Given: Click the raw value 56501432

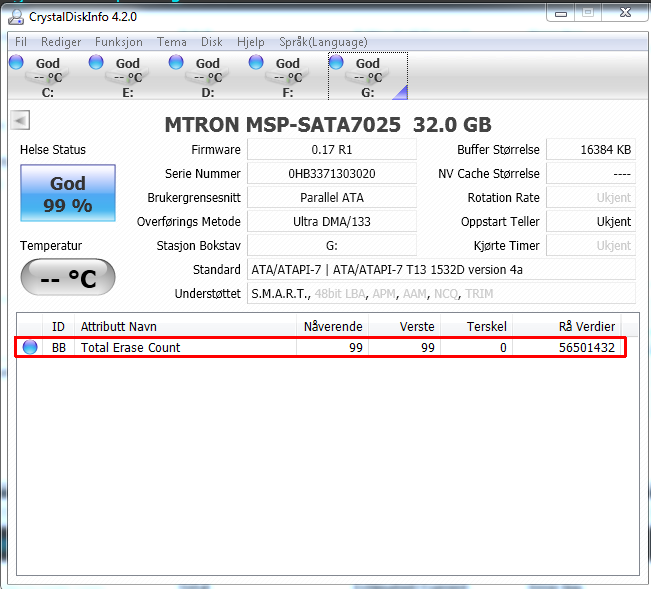Looking at the screenshot, I should tap(587, 347).
